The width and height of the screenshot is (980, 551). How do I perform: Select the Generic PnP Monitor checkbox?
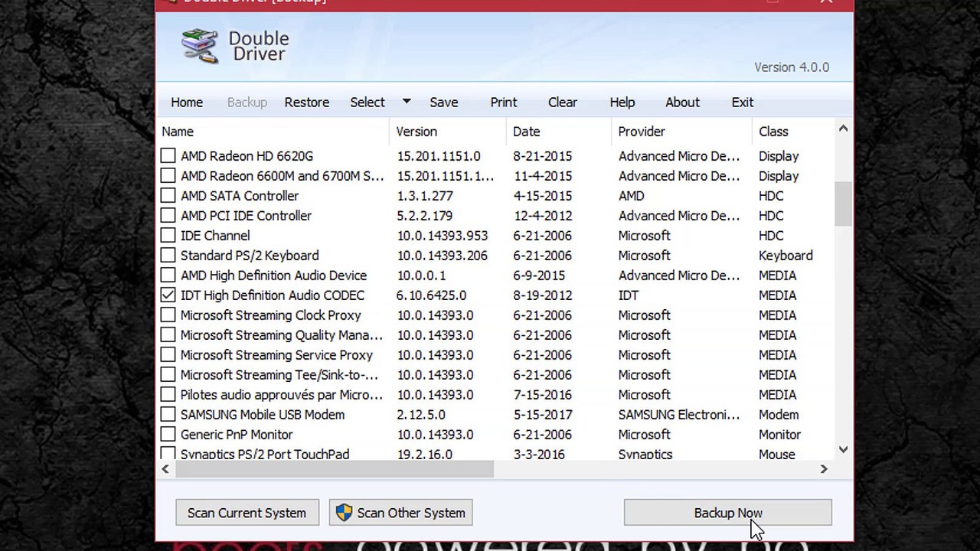coord(168,435)
